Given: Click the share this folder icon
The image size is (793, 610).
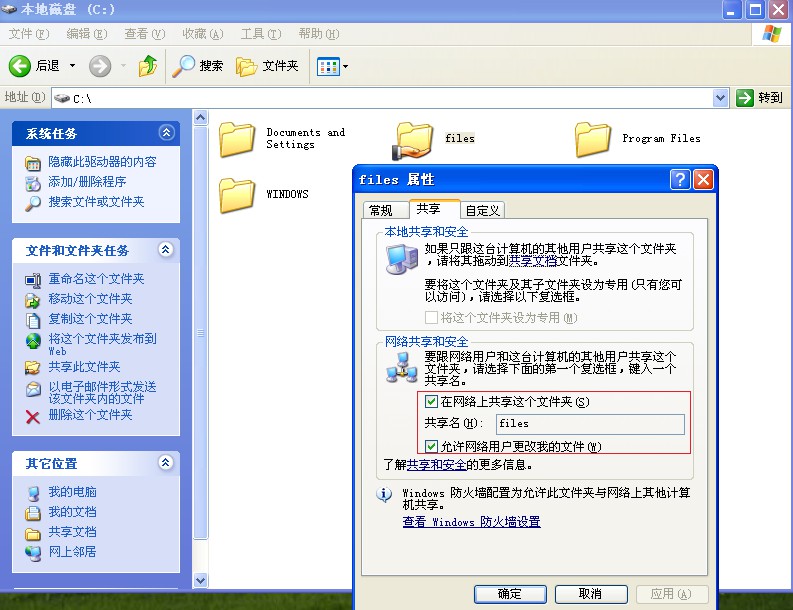Looking at the screenshot, I should click(x=33, y=368).
